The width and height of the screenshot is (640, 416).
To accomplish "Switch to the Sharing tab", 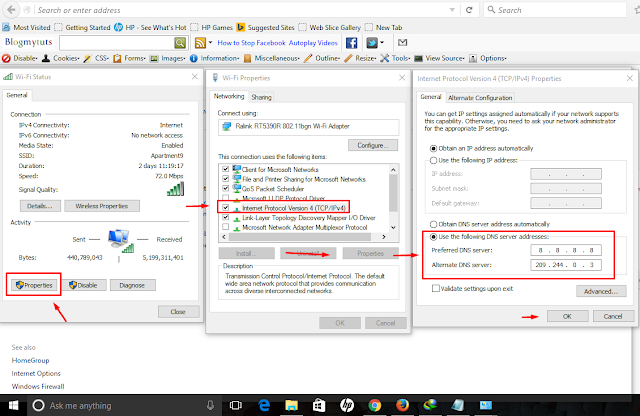I will (x=261, y=97).
